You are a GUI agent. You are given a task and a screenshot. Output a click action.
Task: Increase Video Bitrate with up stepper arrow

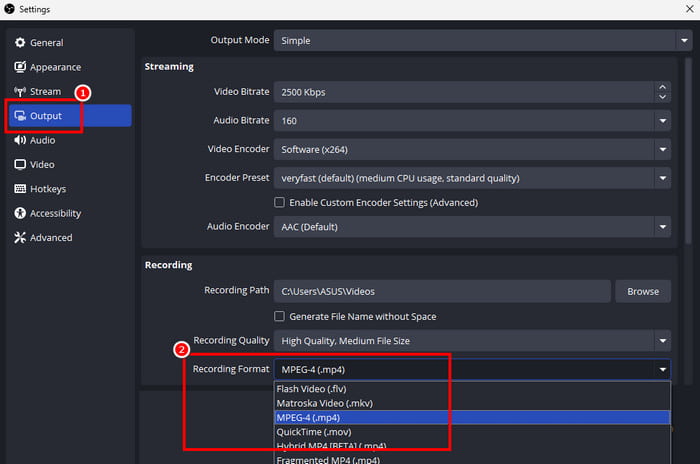click(x=662, y=87)
